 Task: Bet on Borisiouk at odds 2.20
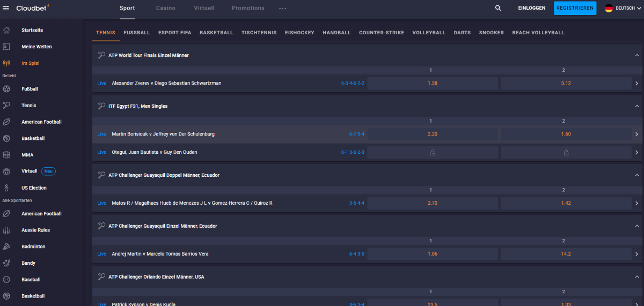433,134
